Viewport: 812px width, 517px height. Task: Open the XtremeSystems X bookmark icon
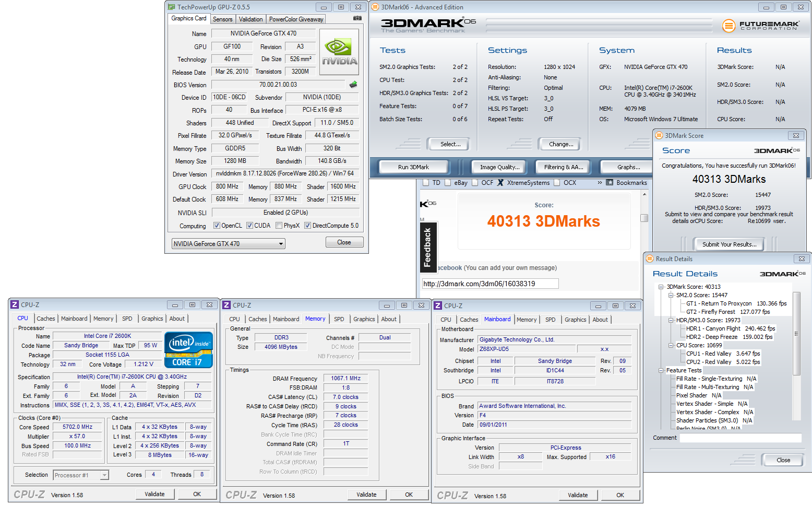coord(500,183)
